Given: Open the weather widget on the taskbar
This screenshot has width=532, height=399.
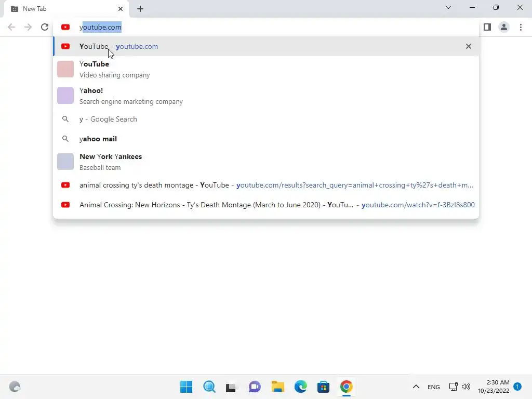Looking at the screenshot, I should [x=15, y=387].
